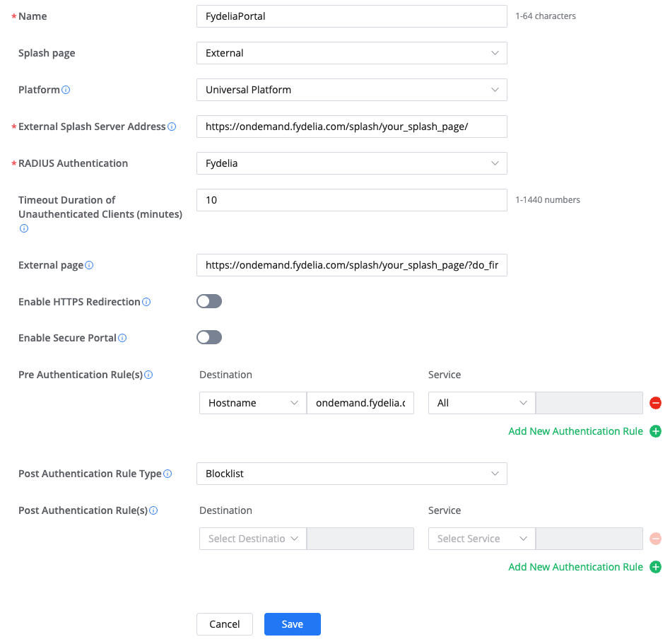Click the info icon next to Platform
Image resolution: width=670 pixels, height=644 pixels.
(x=66, y=90)
